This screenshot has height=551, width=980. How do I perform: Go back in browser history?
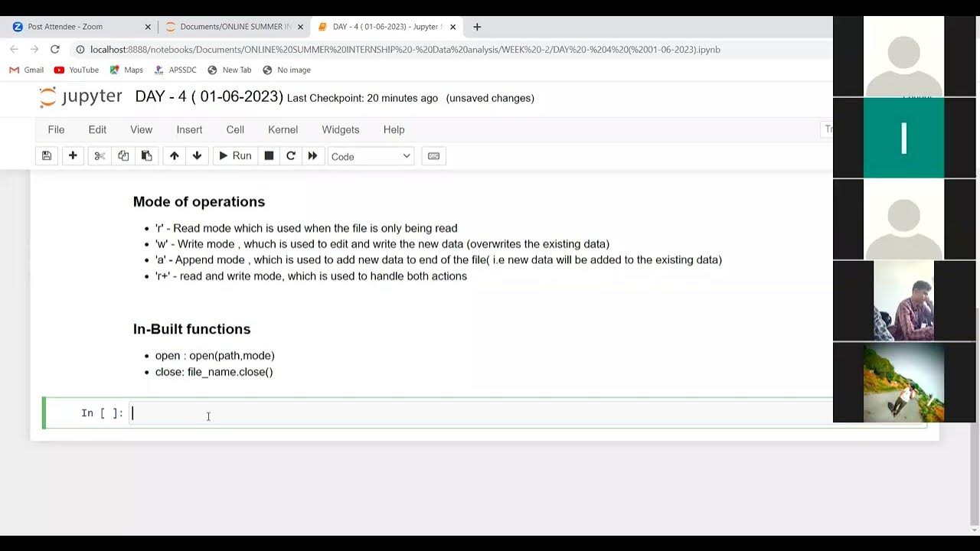pos(14,50)
